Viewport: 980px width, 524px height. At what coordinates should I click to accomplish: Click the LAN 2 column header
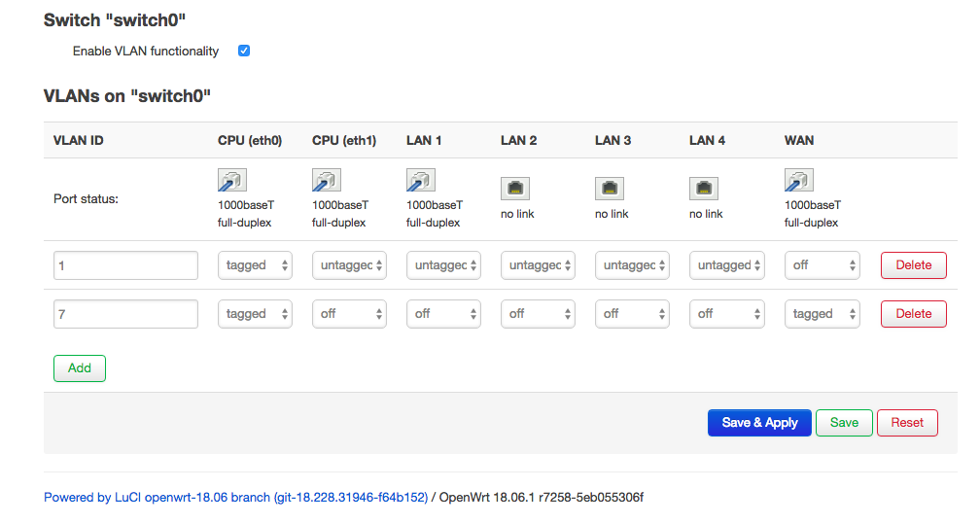coord(518,140)
